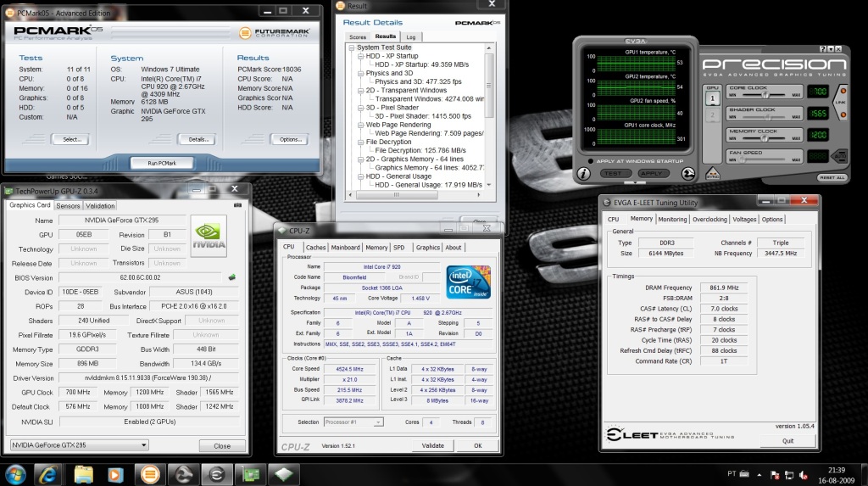Open CPU-Z Graphics tab
The image size is (868, 486).
click(x=428, y=248)
